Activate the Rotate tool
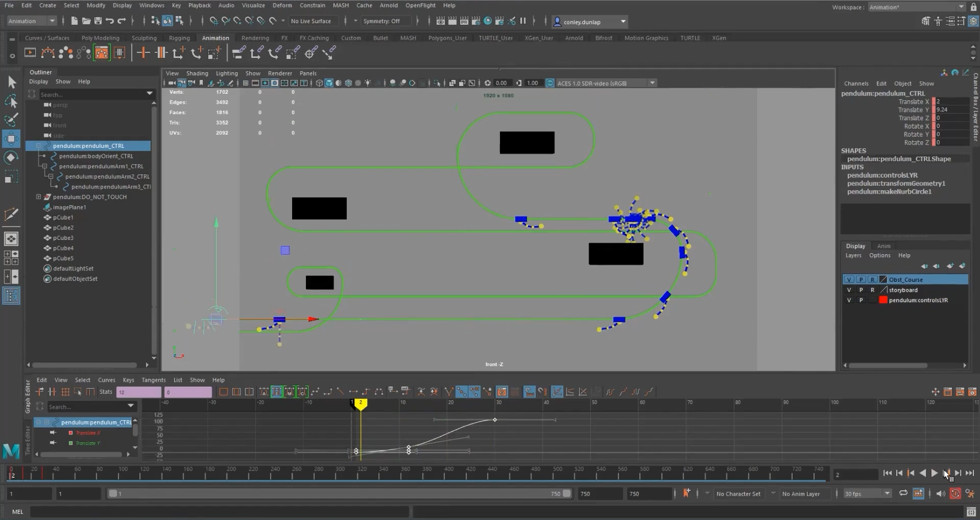980x520 pixels. click(x=11, y=158)
